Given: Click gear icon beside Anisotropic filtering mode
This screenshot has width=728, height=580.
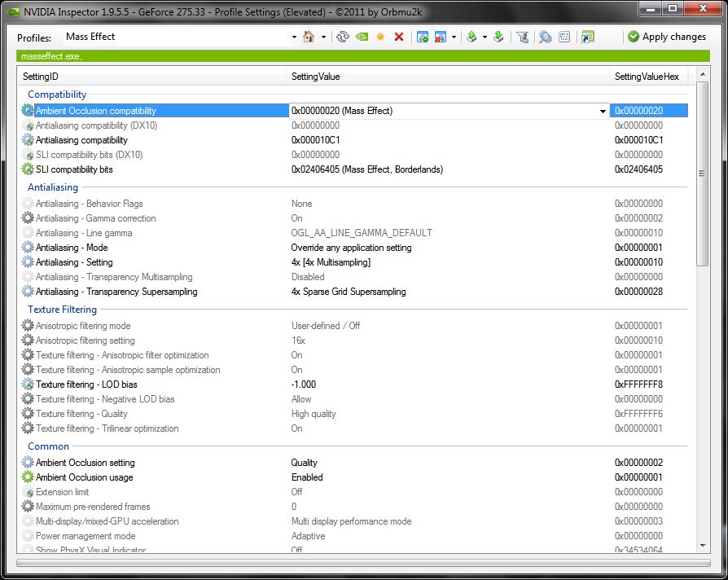Looking at the screenshot, I should coord(28,326).
